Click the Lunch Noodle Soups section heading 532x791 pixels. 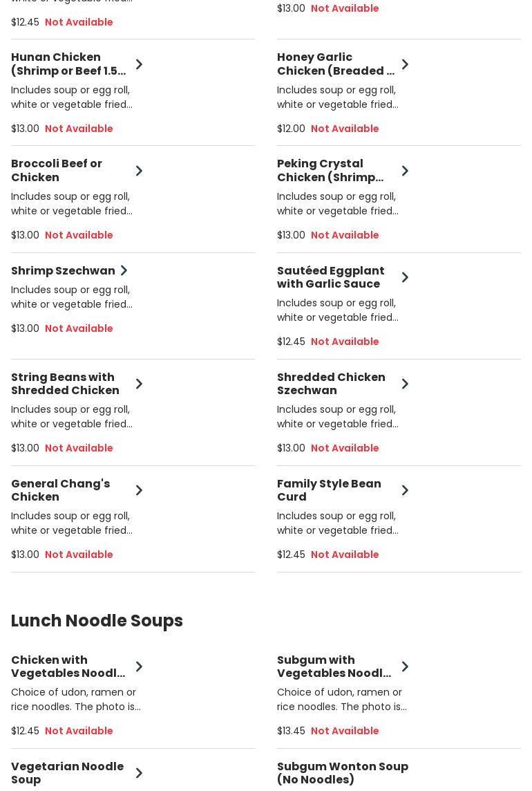tap(97, 621)
